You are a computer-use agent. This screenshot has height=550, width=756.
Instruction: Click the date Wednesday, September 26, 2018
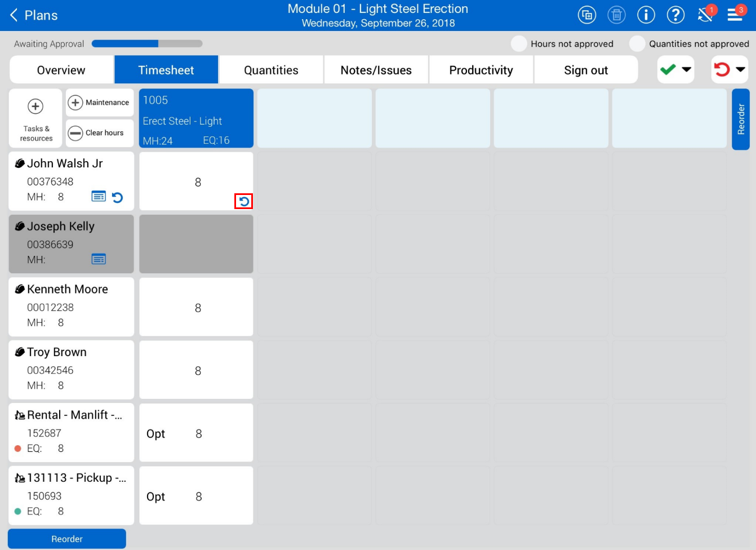point(378,23)
